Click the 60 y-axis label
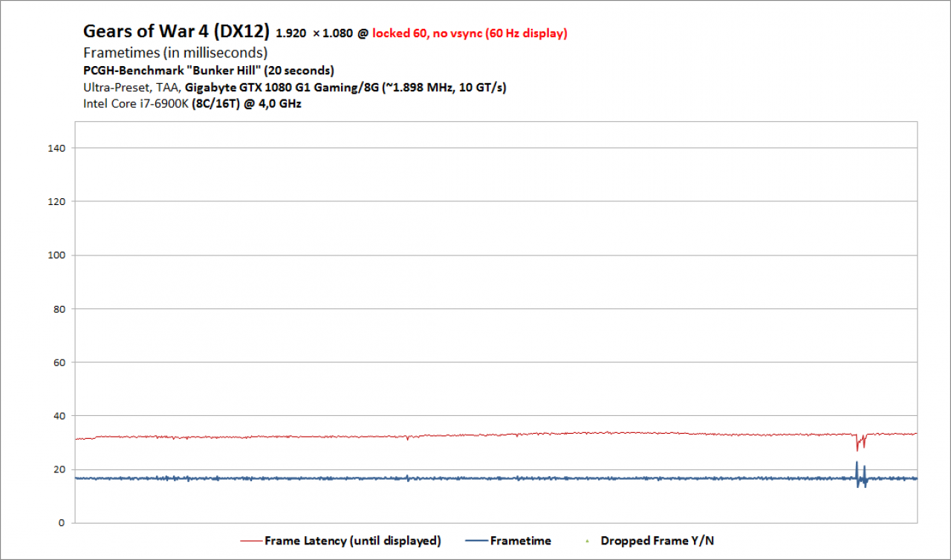This screenshot has width=951, height=560. tap(59, 362)
